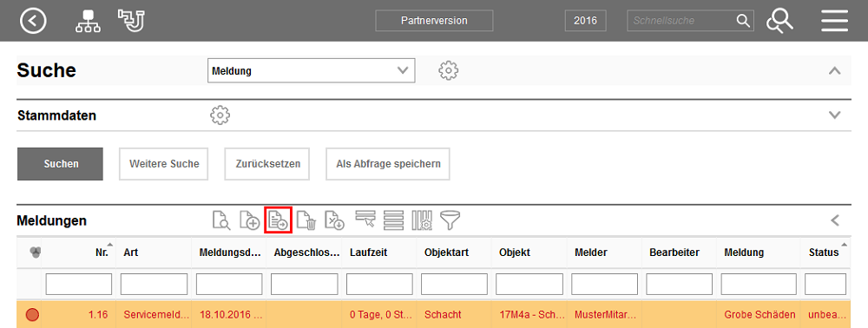Screen dimensions: 868x328
Task: Click the view document magnifier icon
Action: point(221,220)
